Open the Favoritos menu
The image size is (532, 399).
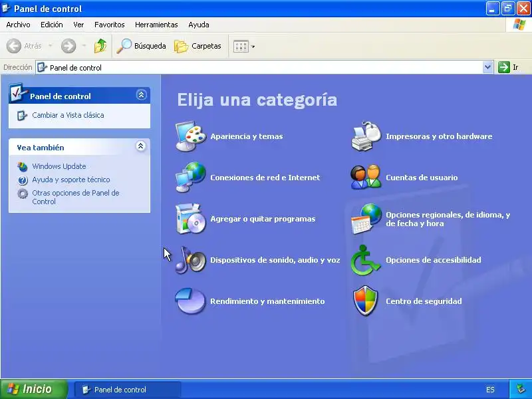pyautogui.click(x=109, y=25)
